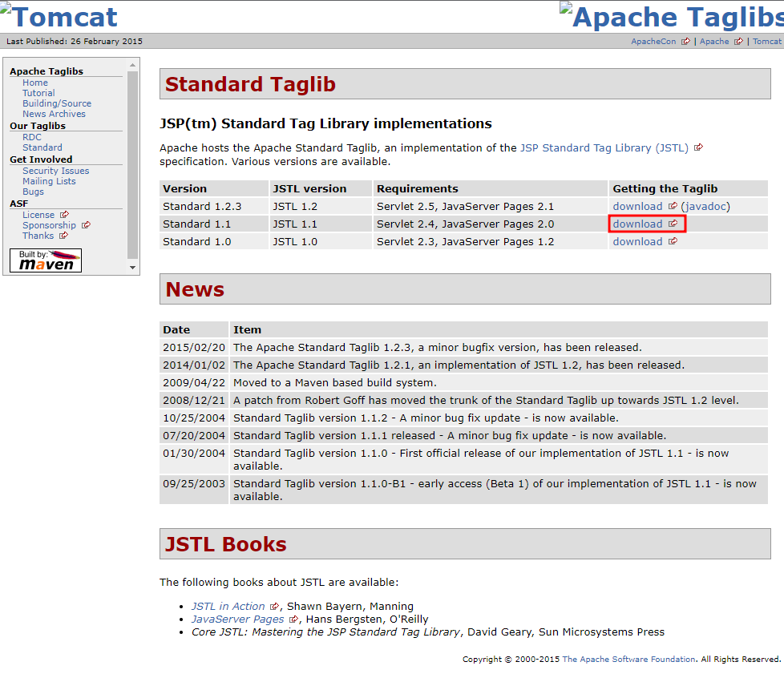Click the 07/20/2004 news date cell
This screenshot has width=784, height=678.
pos(194,435)
